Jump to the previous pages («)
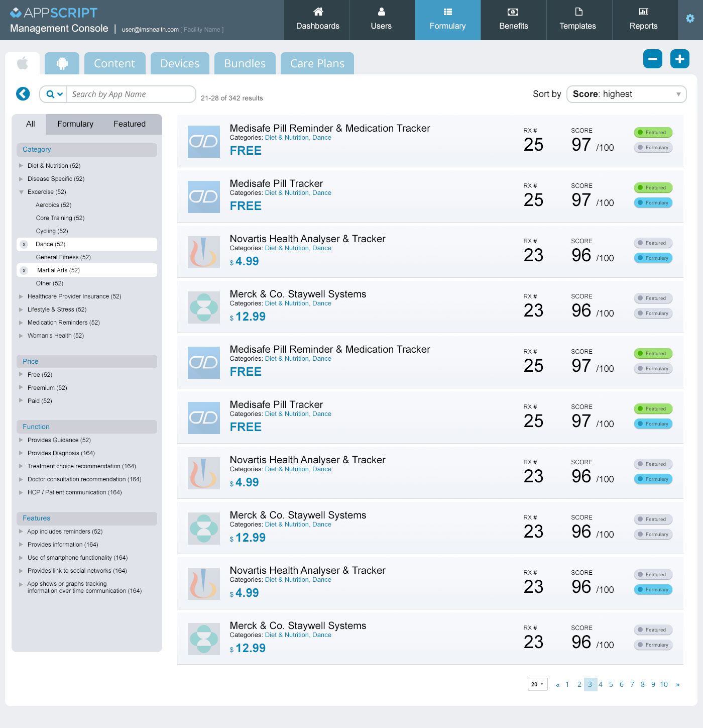Viewport: 703px width, 728px height. (x=557, y=684)
